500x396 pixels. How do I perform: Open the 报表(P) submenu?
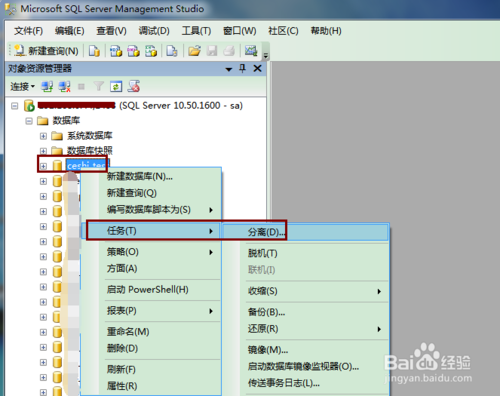[151, 311]
